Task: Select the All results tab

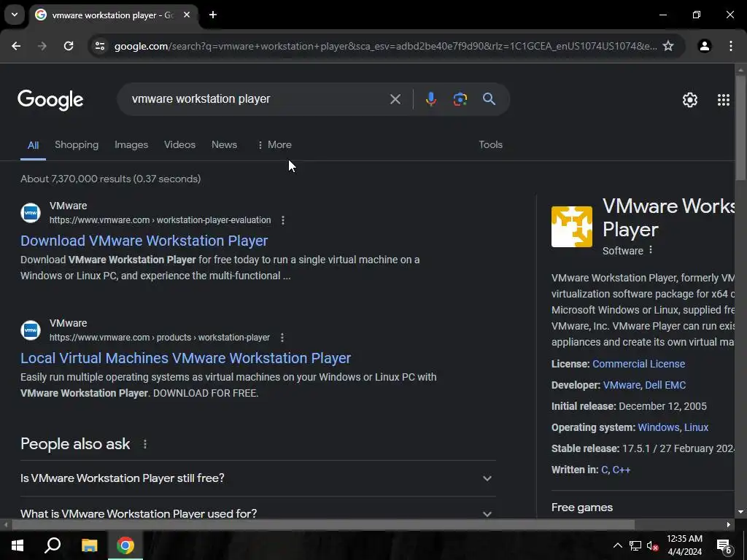Action: tap(33, 145)
